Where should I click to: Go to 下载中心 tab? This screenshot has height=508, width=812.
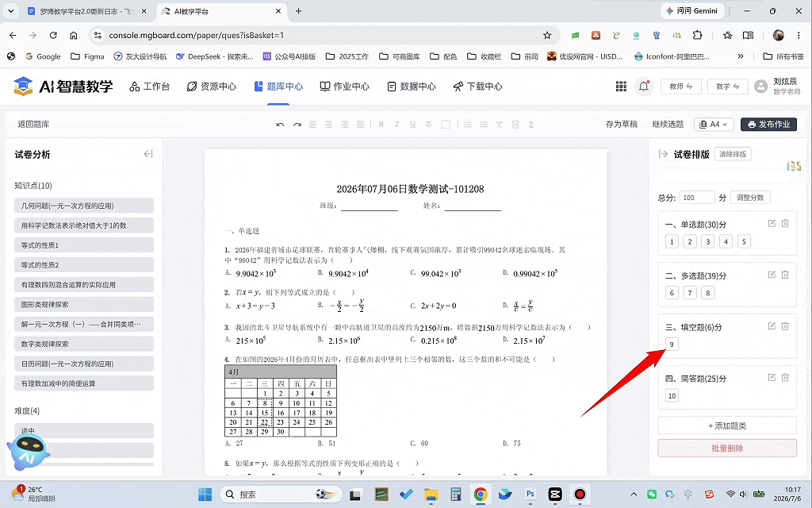click(x=477, y=87)
